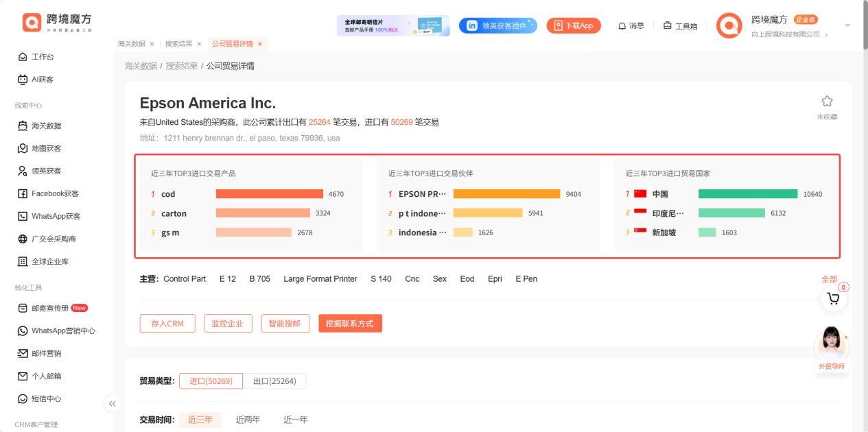Click Indonesia flag icon in country list

[640, 213]
